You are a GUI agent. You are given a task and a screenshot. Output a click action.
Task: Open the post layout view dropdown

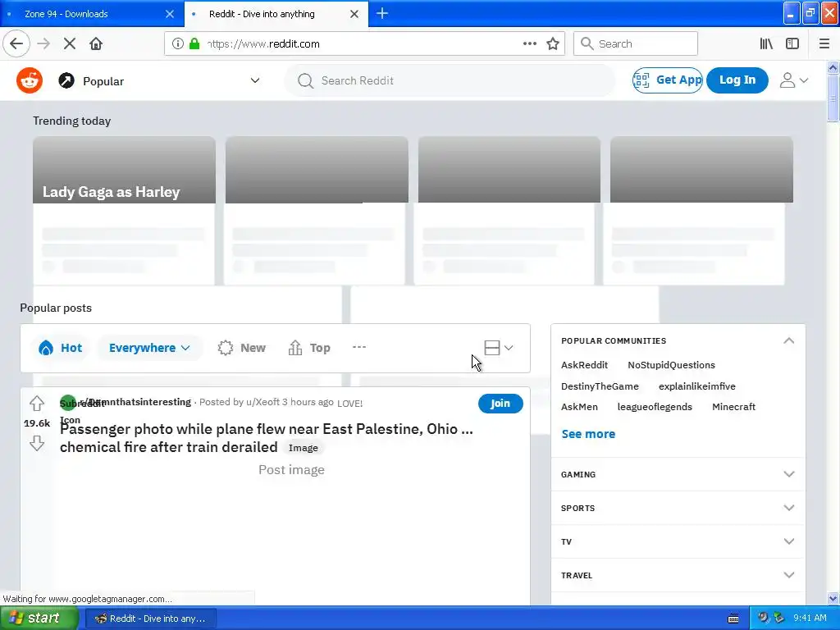coord(499,348)
